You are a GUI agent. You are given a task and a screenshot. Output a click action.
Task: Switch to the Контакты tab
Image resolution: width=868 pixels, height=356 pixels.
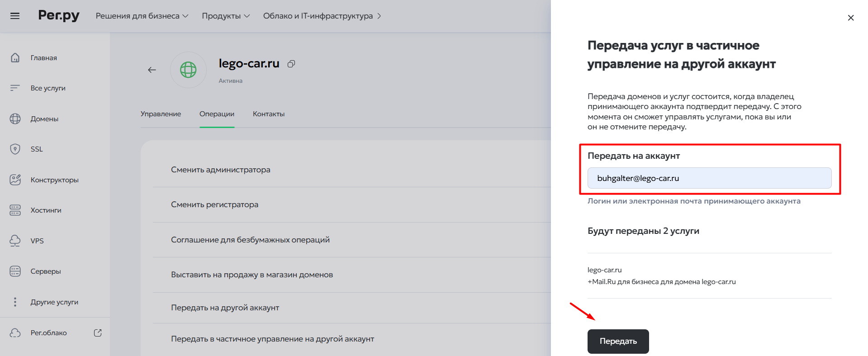269,114
